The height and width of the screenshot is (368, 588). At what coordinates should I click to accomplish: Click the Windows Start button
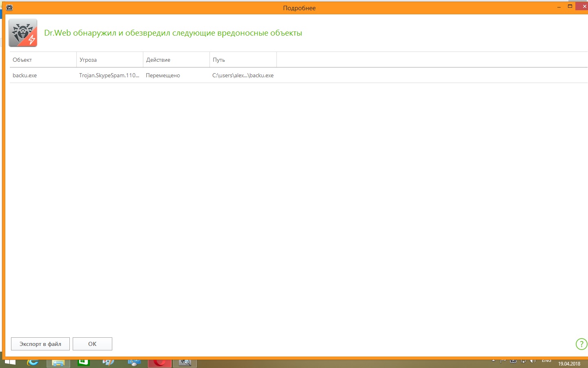point(10,363)
